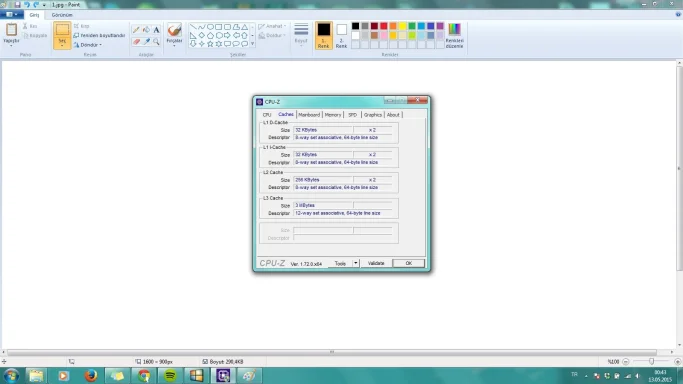Choose the Diamond shape
This screenshot has width=683, height=384.
point(202,35)
